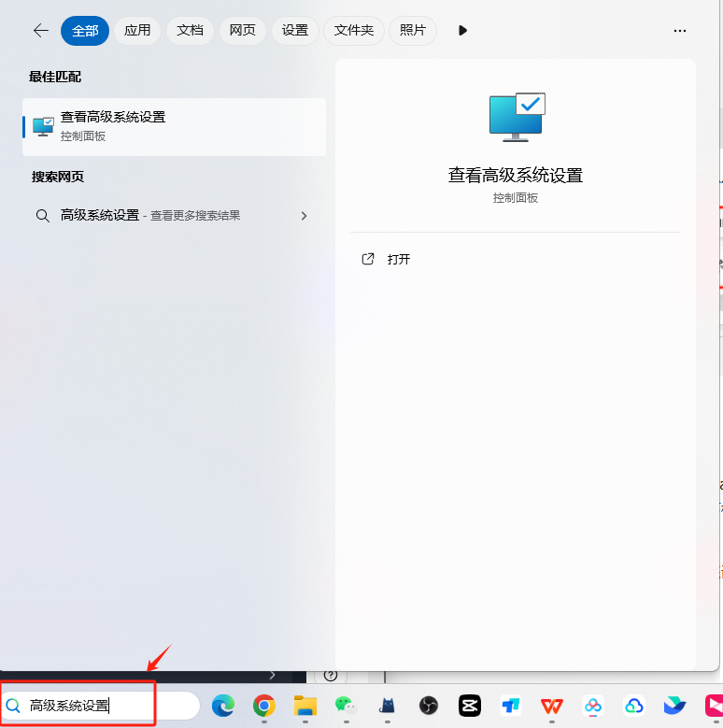Click 打开 in the preview pane
723x728 pixels.
[x=399, y=259]
